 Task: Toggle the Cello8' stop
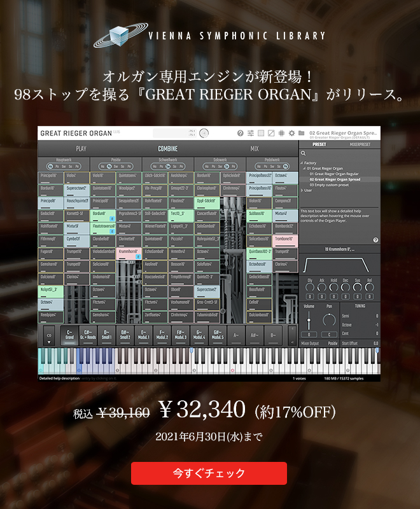pos(259,305)
